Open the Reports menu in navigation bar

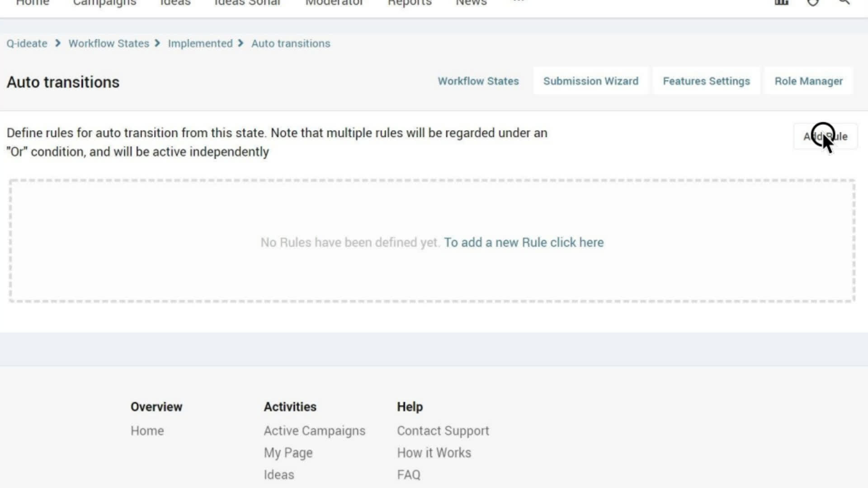(410, 3)
